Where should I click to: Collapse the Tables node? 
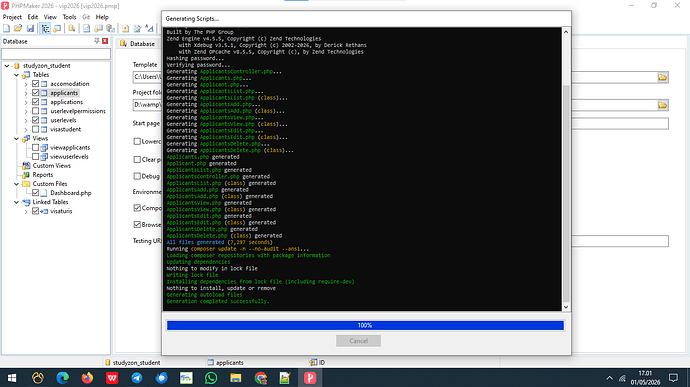[x=16, y=75]
